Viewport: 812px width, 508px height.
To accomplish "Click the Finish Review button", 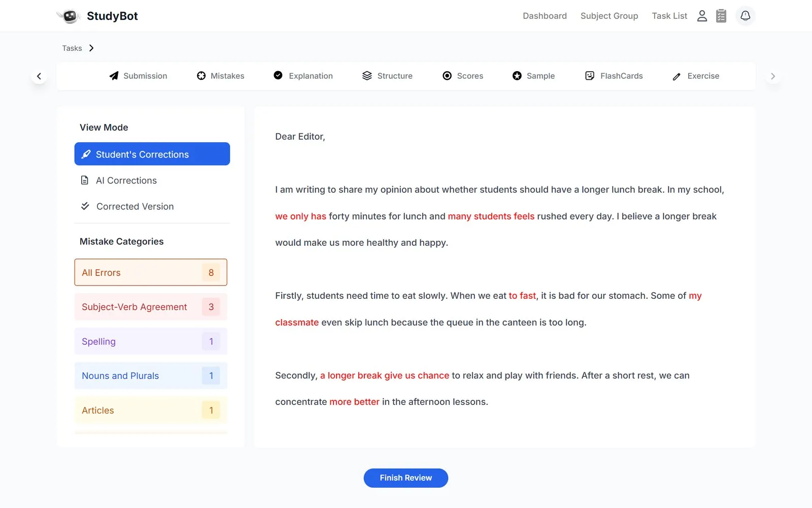I will (x=406, y=478).
